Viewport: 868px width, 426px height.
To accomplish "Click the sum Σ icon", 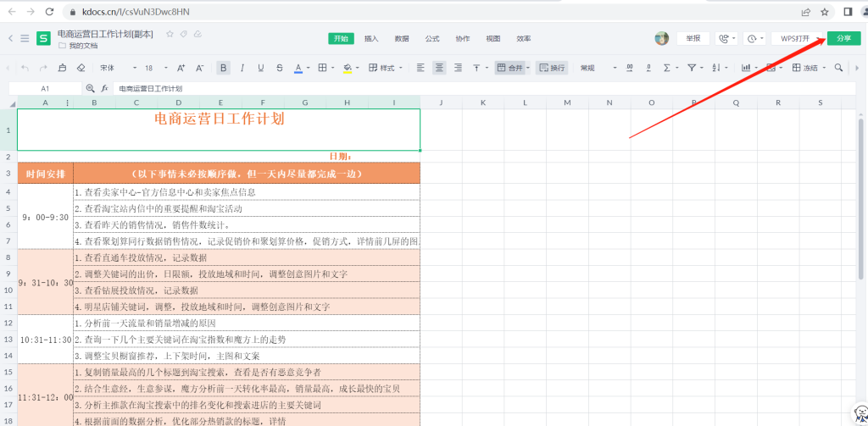I will tap(666, 68).
